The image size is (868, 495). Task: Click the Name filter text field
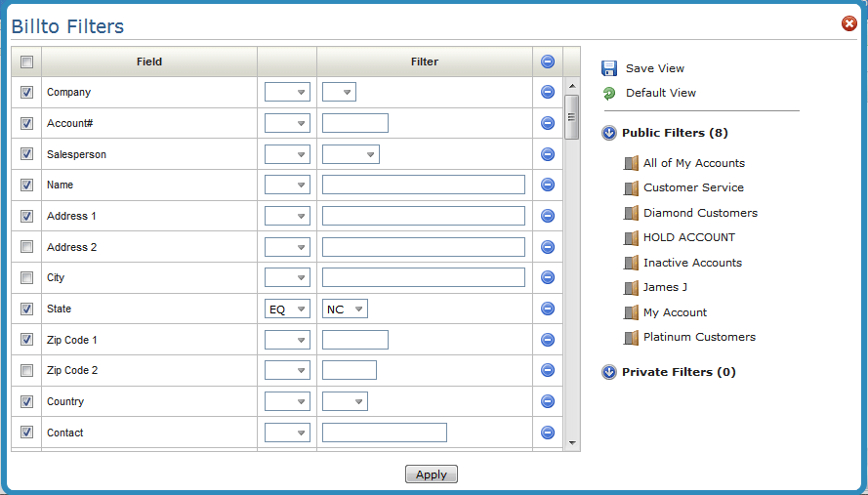pyautogui.click(x=424, y=185)
